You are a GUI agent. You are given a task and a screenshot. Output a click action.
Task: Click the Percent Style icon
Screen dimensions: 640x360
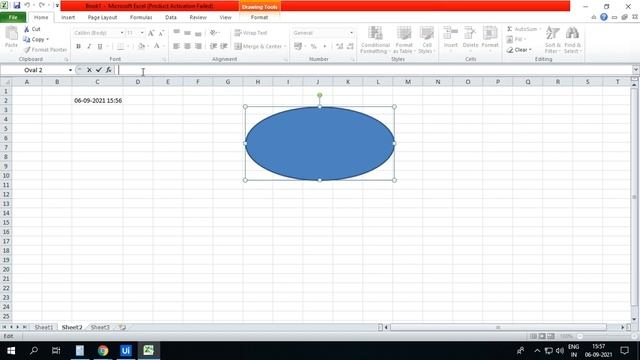313,46
